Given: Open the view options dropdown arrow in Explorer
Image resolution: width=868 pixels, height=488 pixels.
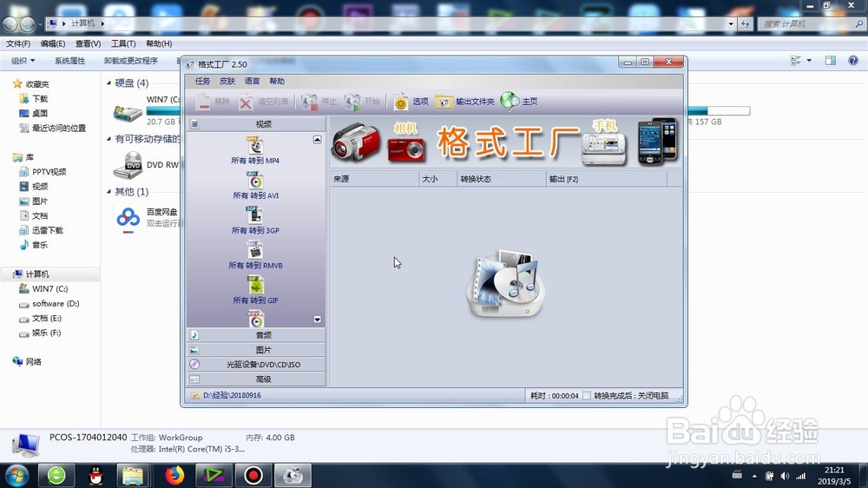Looking at the screenshot, I should coord(809,61).
